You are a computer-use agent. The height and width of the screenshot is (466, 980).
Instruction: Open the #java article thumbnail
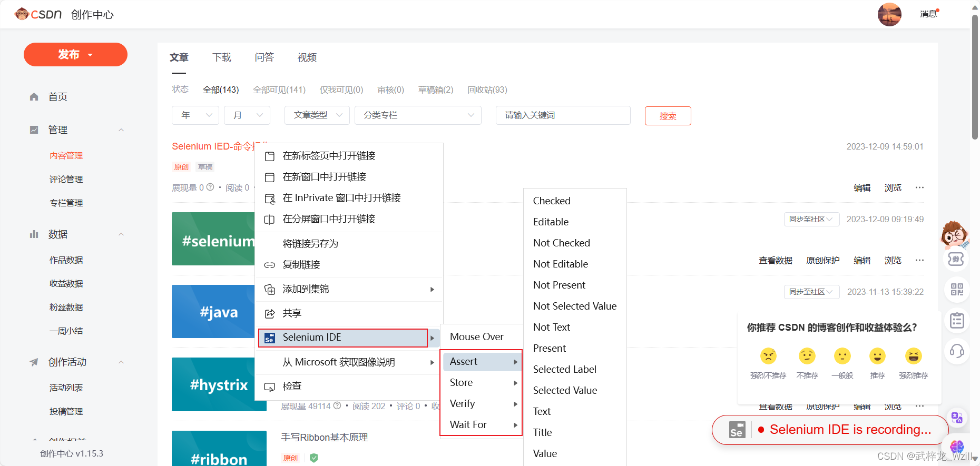[x=213, y=312]
